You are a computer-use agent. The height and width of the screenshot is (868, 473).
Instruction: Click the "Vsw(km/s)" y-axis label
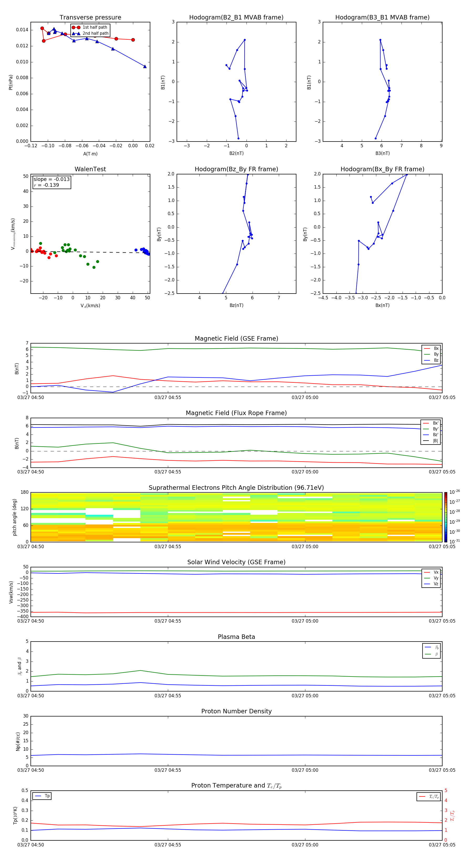[x=11, y=592]
